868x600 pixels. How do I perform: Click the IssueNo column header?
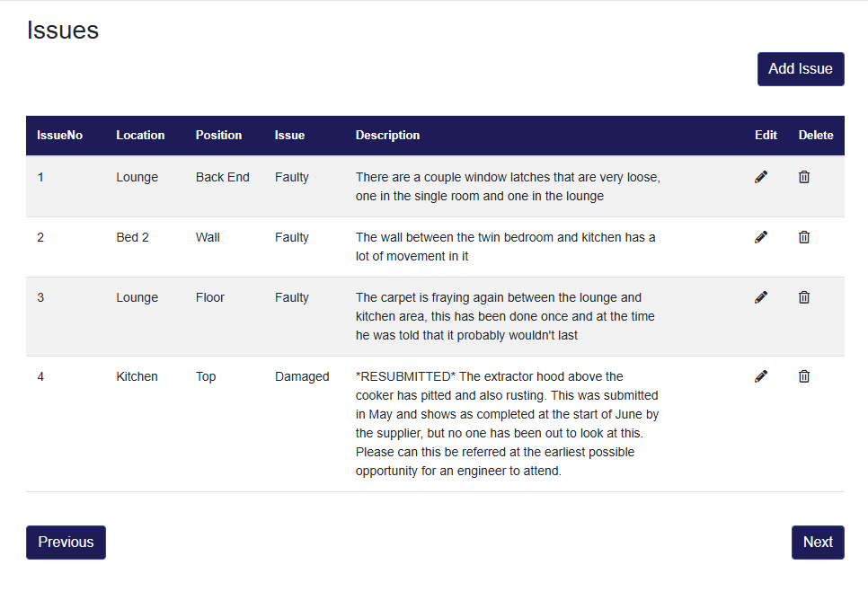point(60,136)
